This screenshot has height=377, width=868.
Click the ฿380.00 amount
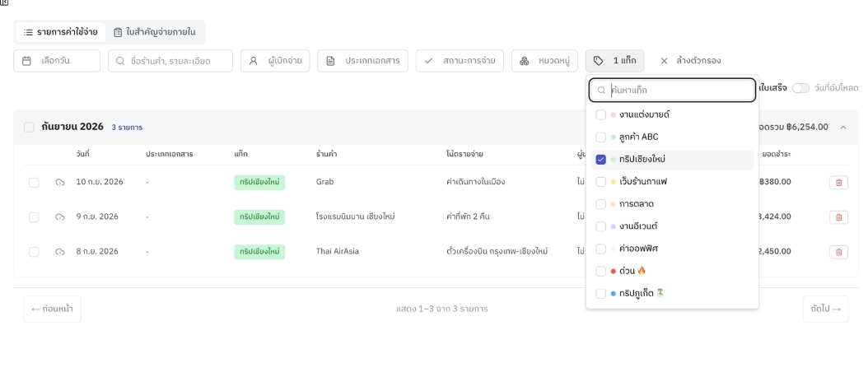[x=774, y=182]
